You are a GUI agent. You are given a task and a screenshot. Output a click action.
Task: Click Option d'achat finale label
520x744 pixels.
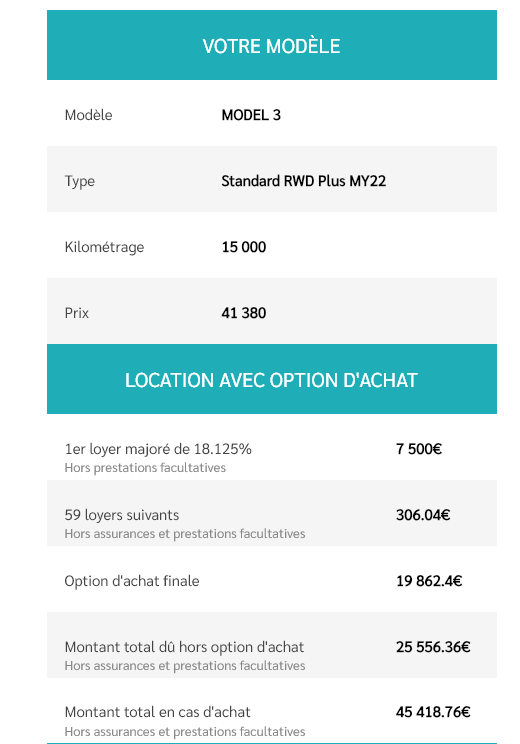132,581
